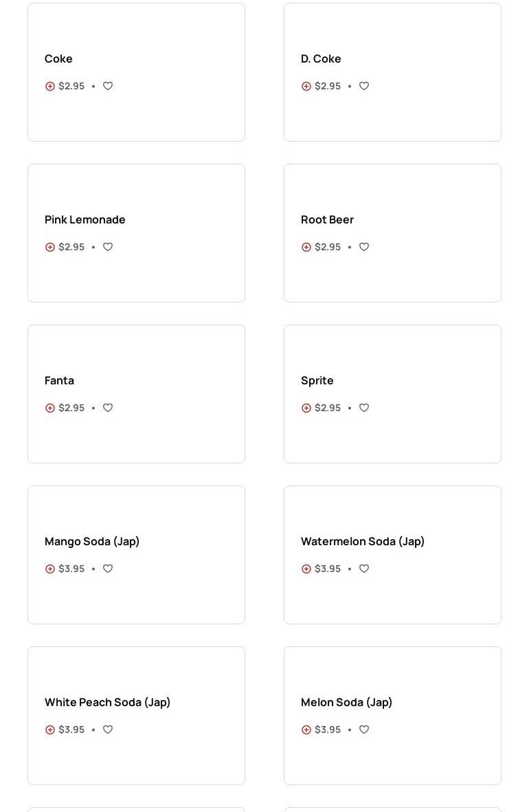
Task: Open the Fanta item title
Action: coord(59,380)
